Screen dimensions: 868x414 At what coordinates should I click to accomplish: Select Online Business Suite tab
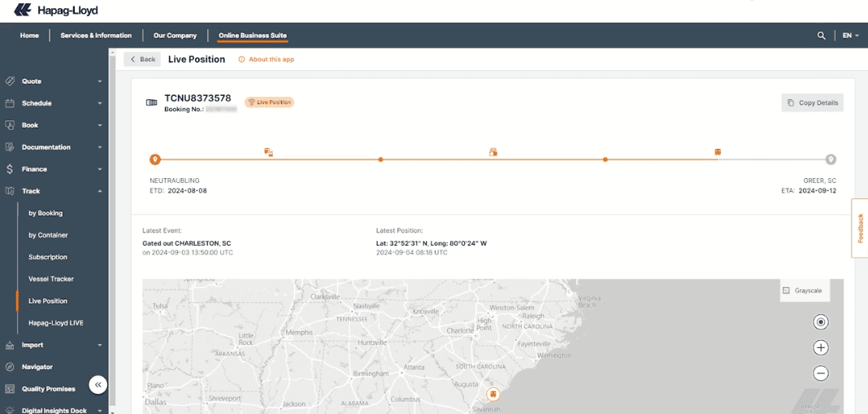coord(253,36)
